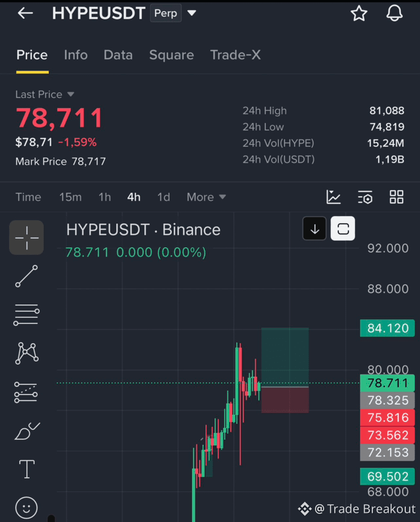This screenshot has width=420, height=522.
Task: Click the 24h Vol(USDT) value 1,19B
Action: pyautogui.click(x=390, y=159)
